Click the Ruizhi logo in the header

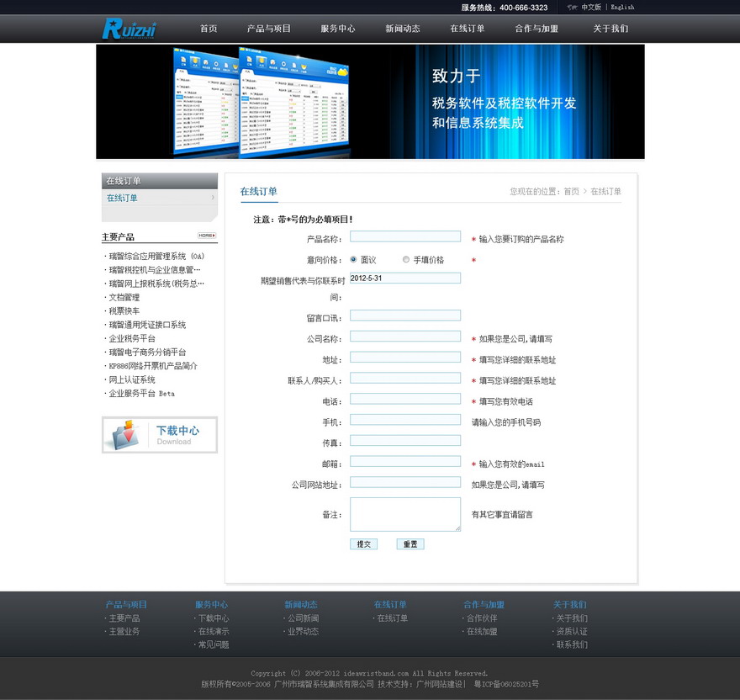coord(129,29)
